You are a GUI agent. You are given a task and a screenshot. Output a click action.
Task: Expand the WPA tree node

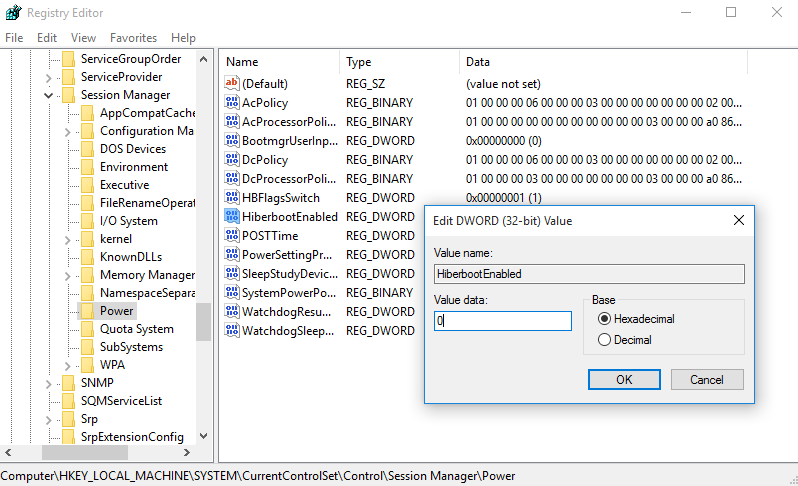(68, 365)
